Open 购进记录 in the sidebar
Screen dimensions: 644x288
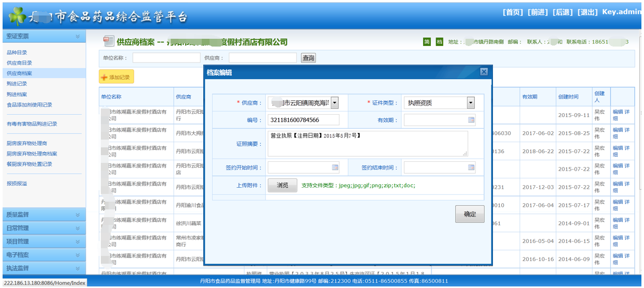17,84
